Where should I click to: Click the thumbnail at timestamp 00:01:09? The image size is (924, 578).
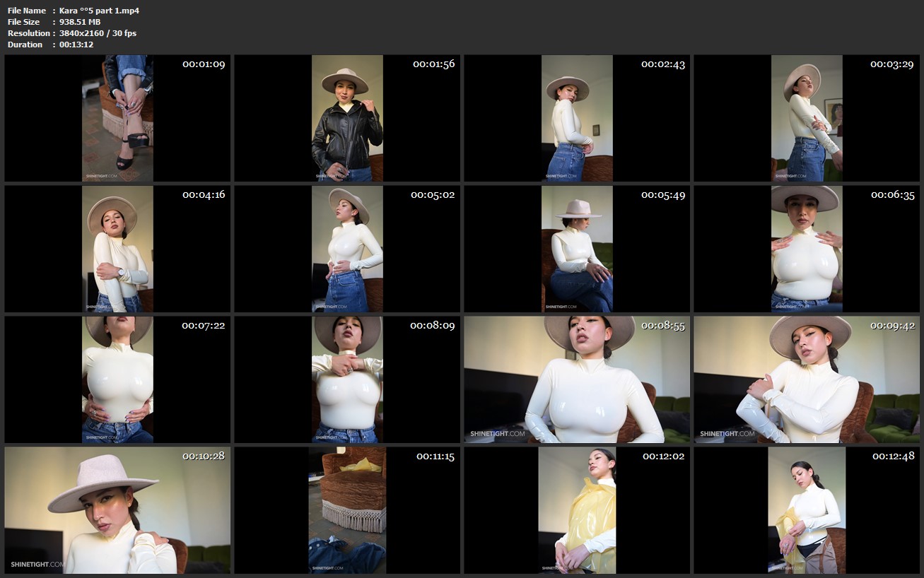point(117,119)
